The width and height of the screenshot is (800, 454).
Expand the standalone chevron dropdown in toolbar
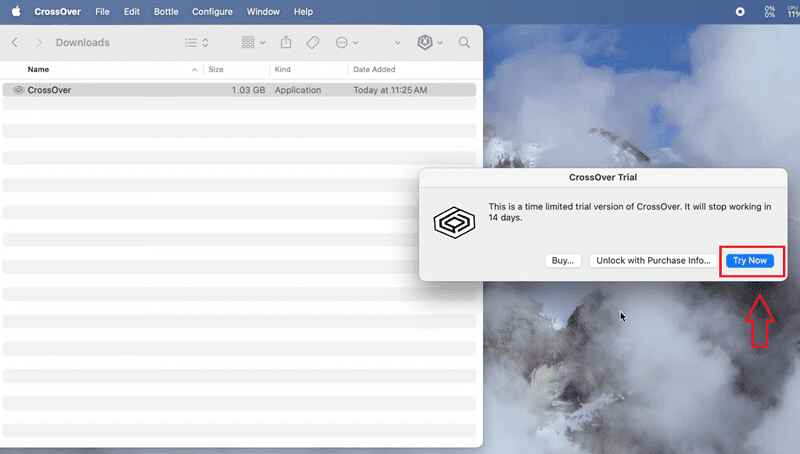coord(397,43)
